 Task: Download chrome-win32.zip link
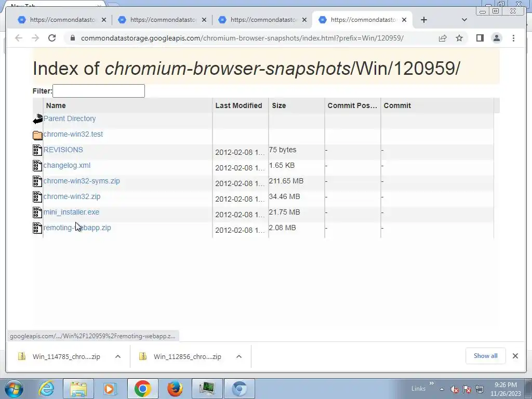72,196
